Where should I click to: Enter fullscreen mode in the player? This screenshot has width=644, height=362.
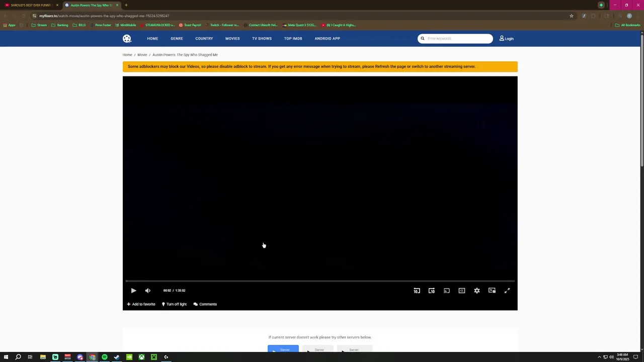tap(507, 291)
